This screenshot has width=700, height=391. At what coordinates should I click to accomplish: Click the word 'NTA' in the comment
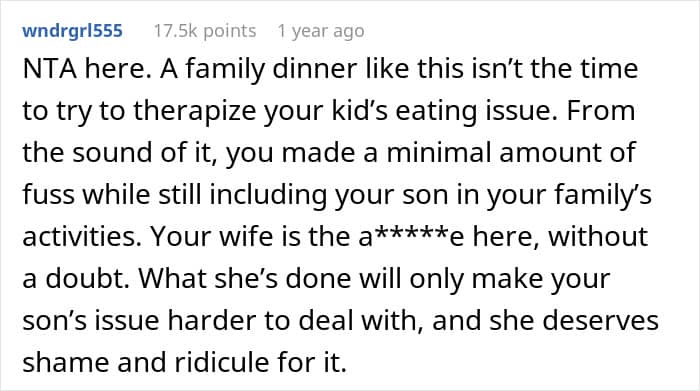tap(50, 69)
